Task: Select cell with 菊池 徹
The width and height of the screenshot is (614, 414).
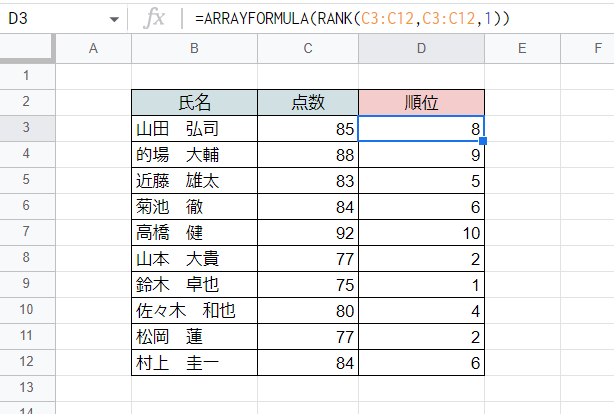Action: 194,207
